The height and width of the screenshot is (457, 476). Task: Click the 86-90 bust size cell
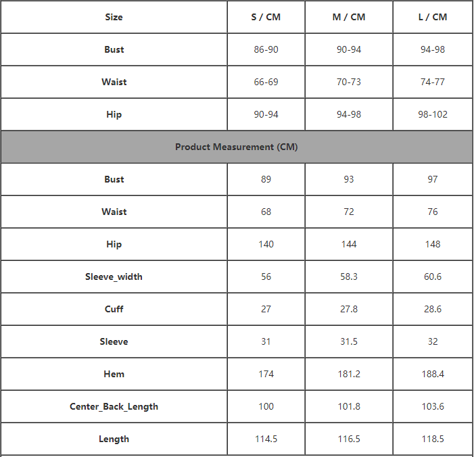point(266,49)
